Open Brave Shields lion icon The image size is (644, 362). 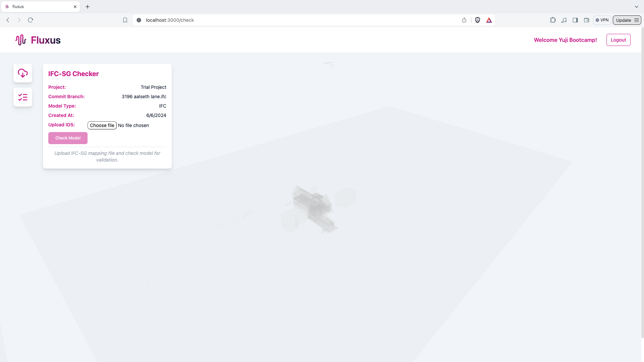(478, 20)
